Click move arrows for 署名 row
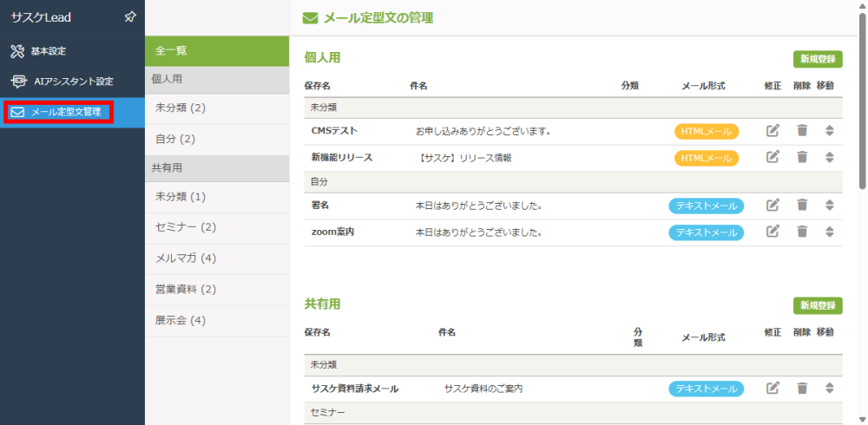Viewport: 868px width, 425px height. click(829, 206)
